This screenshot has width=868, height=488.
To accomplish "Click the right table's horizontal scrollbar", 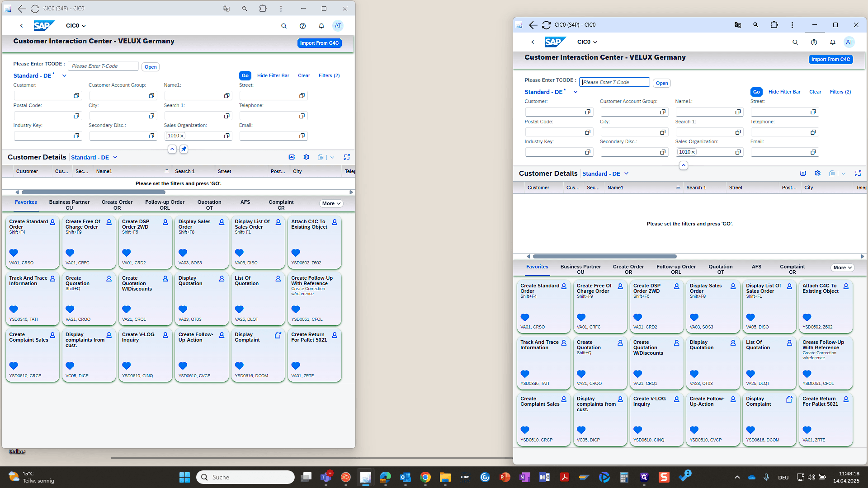I will click(605, 257).
